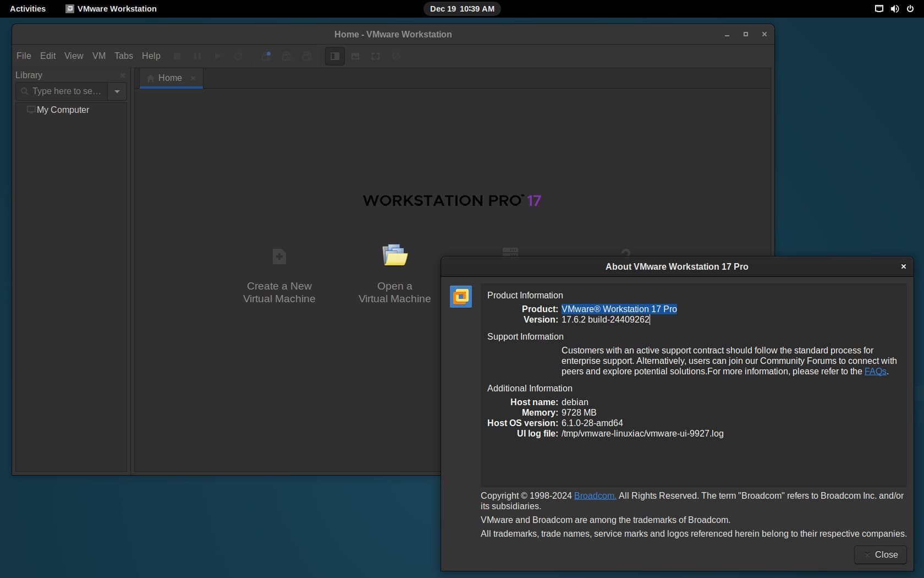The width and height of the screenshot is (924, 578).
Task: Open the VM menu
Action: coord(99,56)
